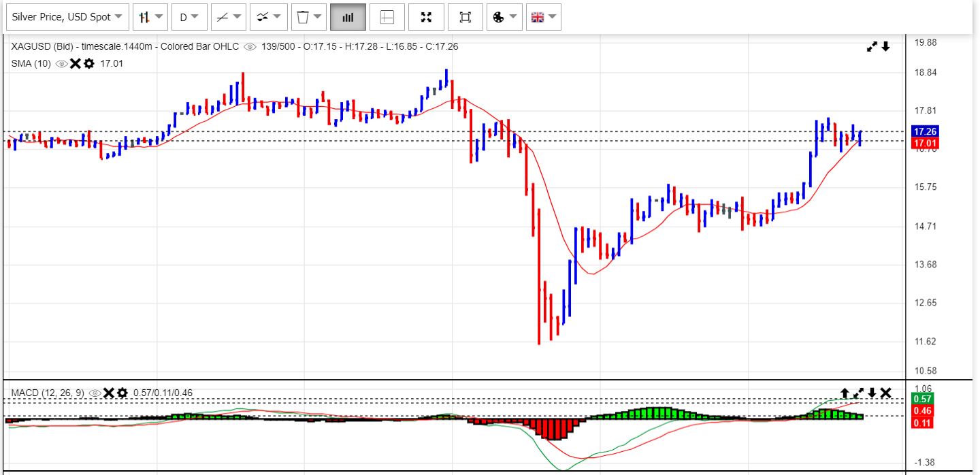Click the red 0.46 MACD signal label

(x=922, y=411)
